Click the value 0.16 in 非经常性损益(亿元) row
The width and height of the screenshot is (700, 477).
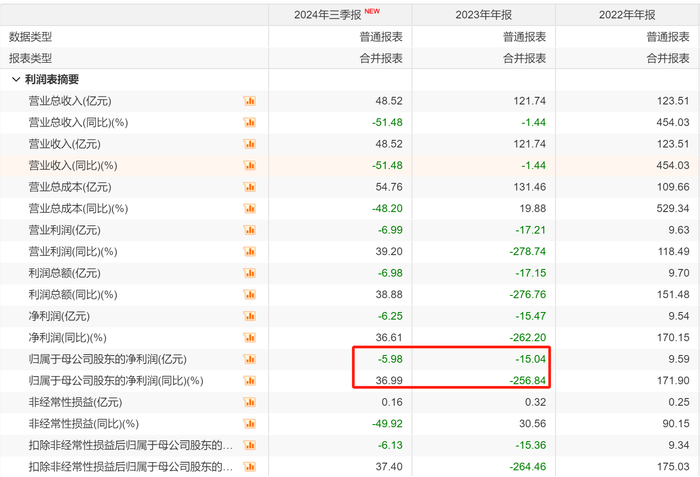pos(392,402)
